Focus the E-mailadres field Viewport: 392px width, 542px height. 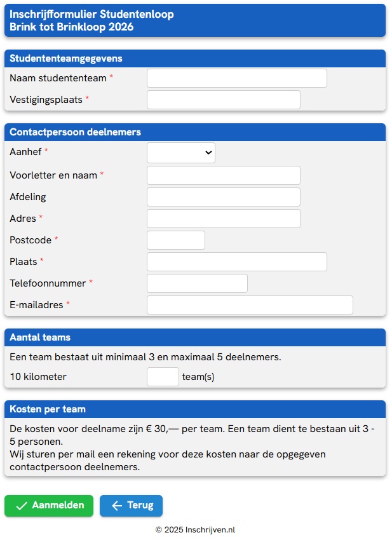click(250, 305)
